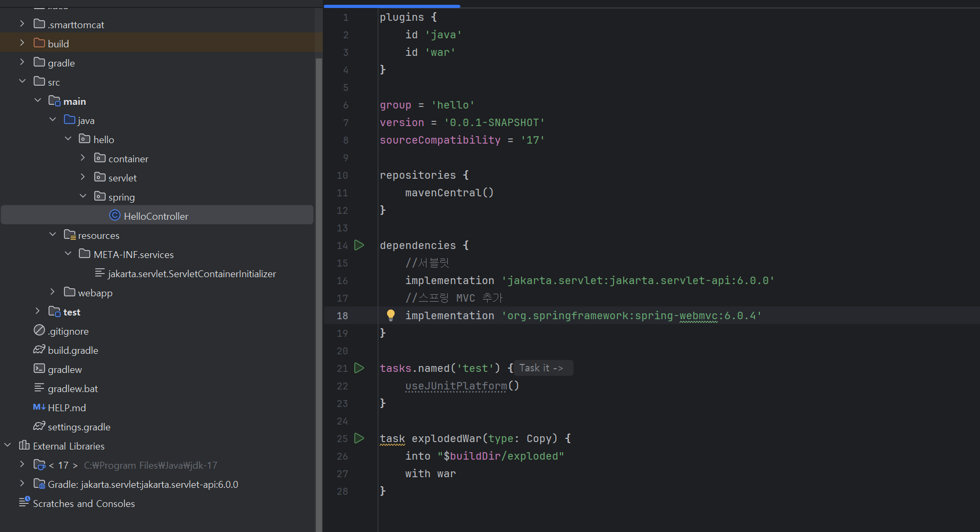Expand the container package chevron
Viewport: 980px width, 532px height.
83,158
